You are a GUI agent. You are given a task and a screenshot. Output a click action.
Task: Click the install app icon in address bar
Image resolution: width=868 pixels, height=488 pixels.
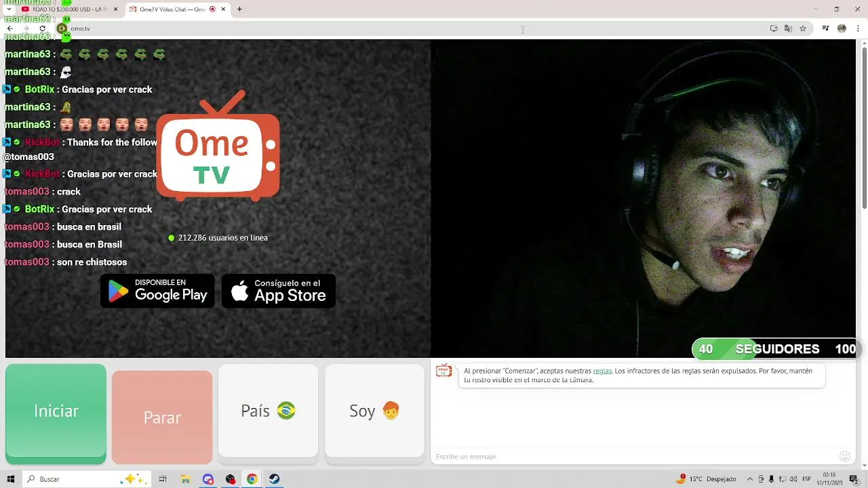(774, 28)
